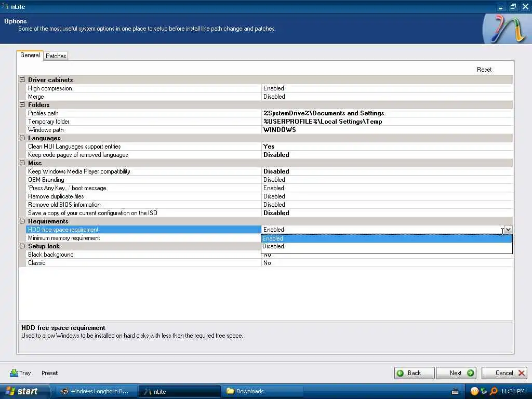532x399 pixels.
Task: Collapse the Setup look section
Action: (x=22, y=246)
